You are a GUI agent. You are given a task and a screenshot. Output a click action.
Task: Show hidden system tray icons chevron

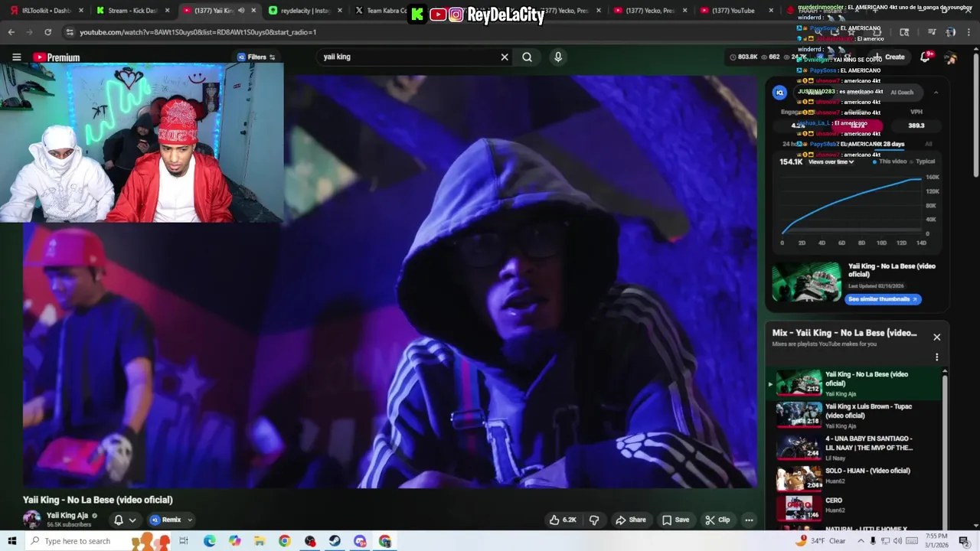861,541
